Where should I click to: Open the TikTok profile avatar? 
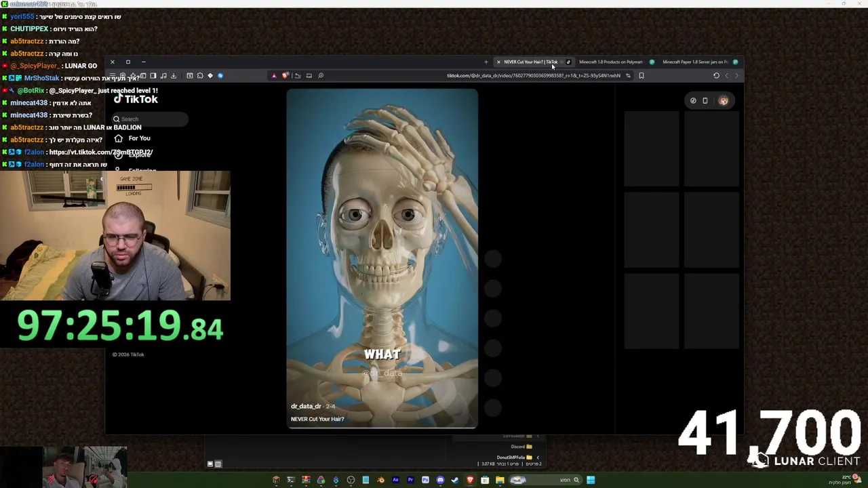pyautogui.click(x=724, y=100)
